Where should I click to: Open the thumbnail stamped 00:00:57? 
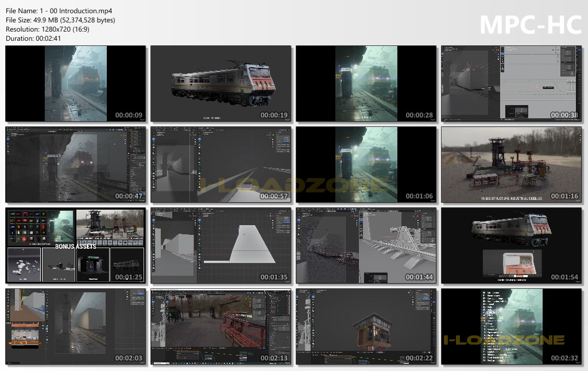pos(221,165)
